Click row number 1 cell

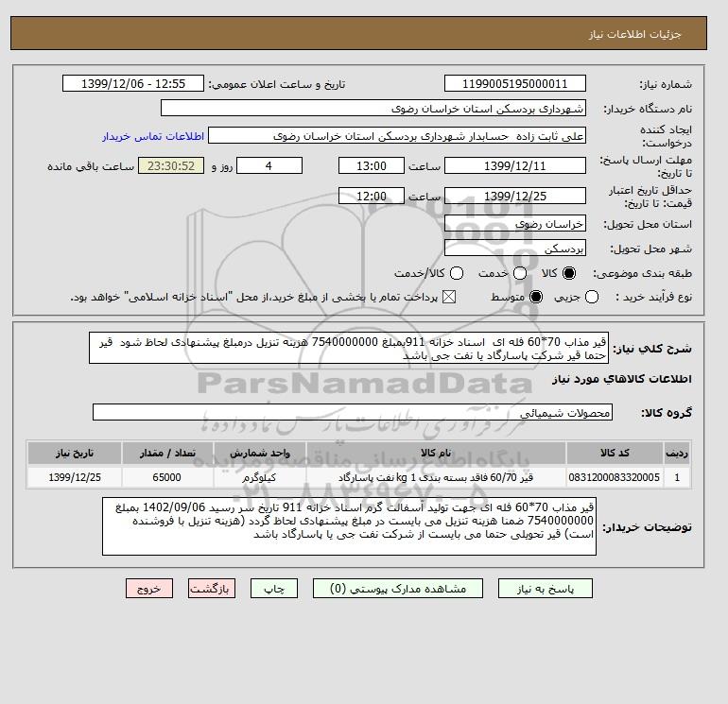point(677,477)
